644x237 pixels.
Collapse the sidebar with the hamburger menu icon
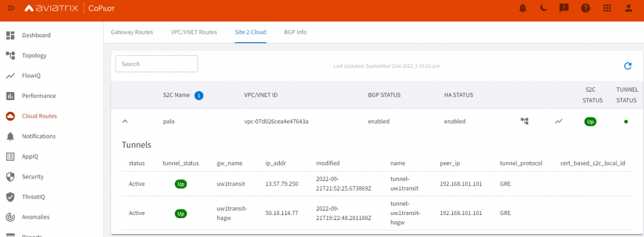[x=11, y=8]
